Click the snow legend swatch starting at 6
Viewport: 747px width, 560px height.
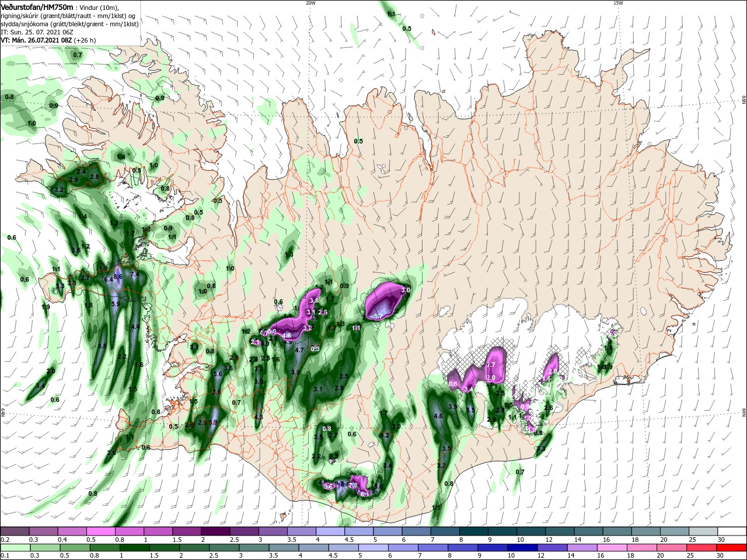click(x=416, y=531)
